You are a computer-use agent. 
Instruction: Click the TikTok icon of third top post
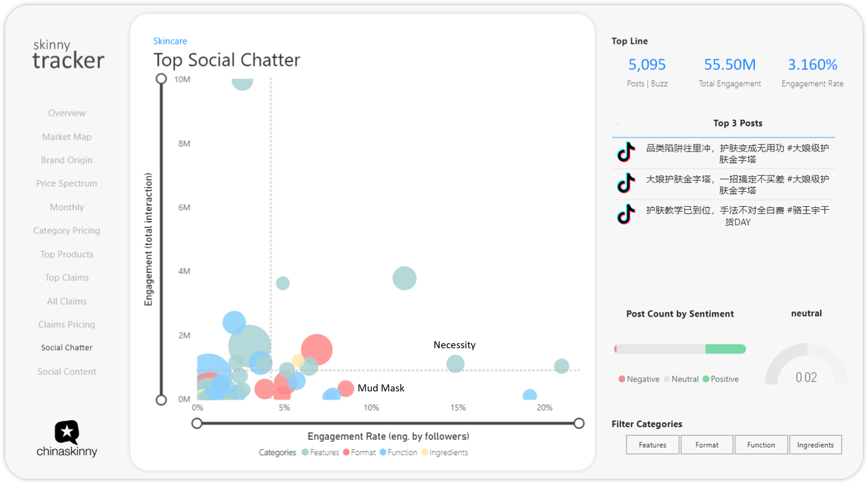click(x=626, y=214)
